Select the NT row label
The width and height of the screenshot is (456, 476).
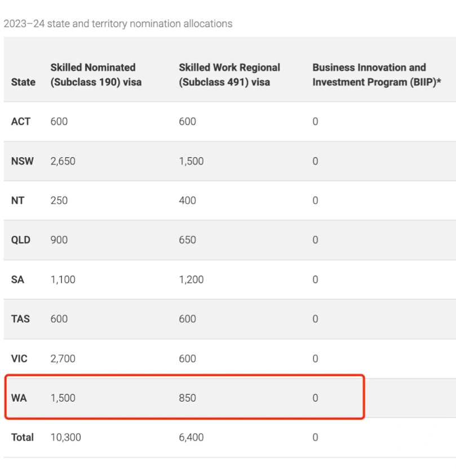[17, 201]
